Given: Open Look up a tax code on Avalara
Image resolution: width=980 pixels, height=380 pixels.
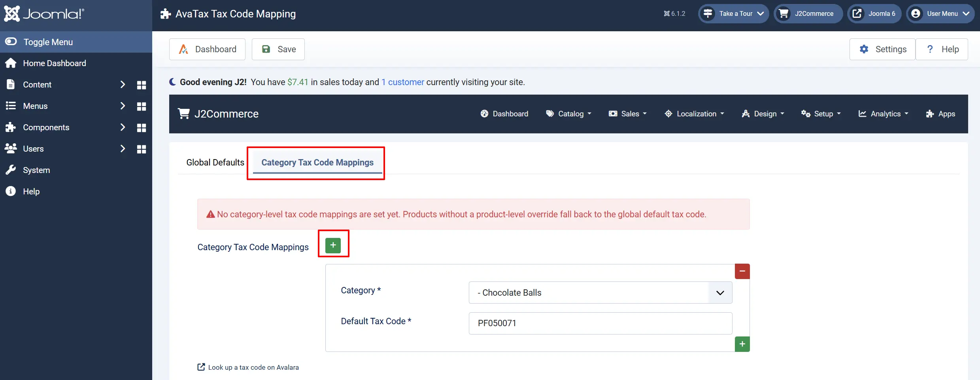Looking at the screenshot, I should (x=248, y=367).
